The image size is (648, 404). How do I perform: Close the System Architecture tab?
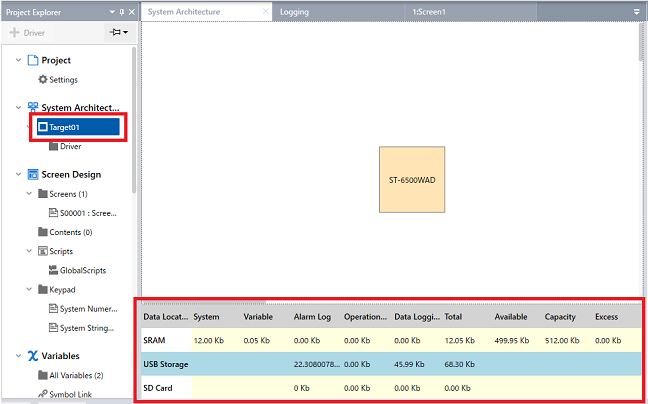coord(264,11)
